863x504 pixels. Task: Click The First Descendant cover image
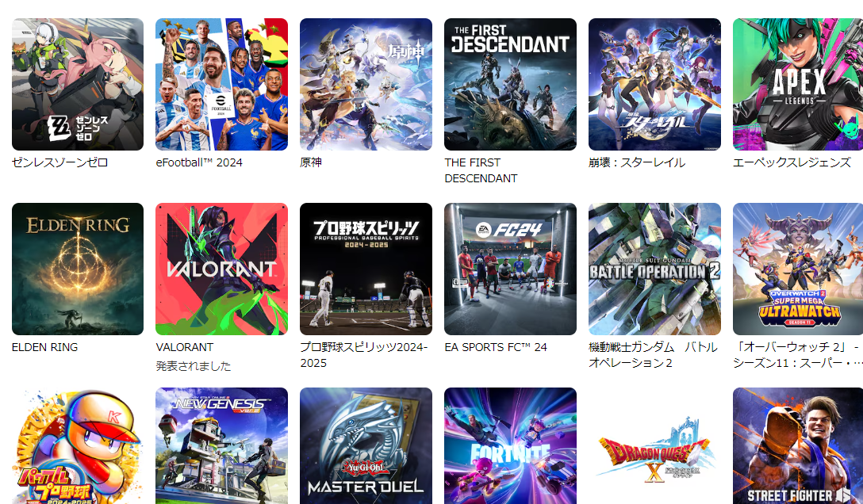pos(510,84)
